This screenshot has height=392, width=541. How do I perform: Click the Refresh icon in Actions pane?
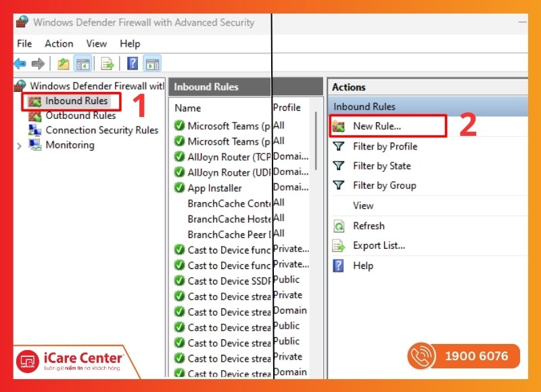coord(339,226)
